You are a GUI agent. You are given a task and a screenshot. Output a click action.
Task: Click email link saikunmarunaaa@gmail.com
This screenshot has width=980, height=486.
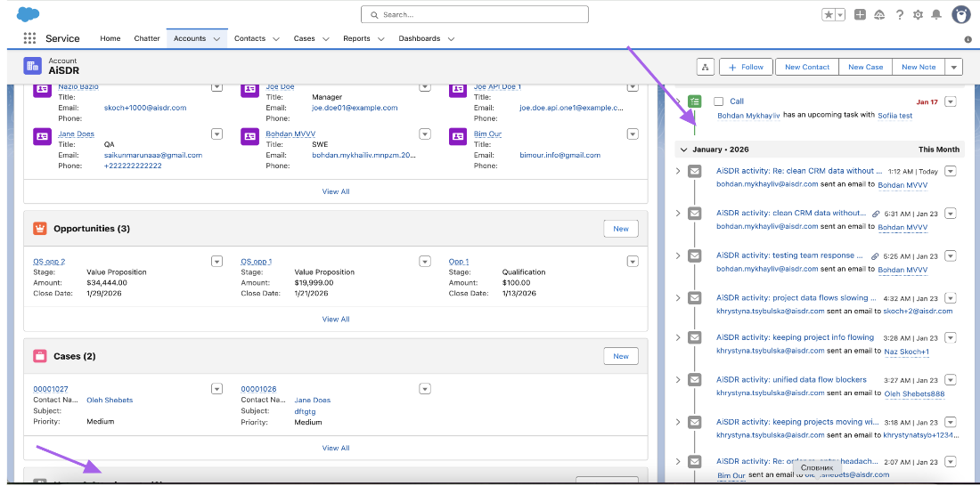click(x=153, y=155)
